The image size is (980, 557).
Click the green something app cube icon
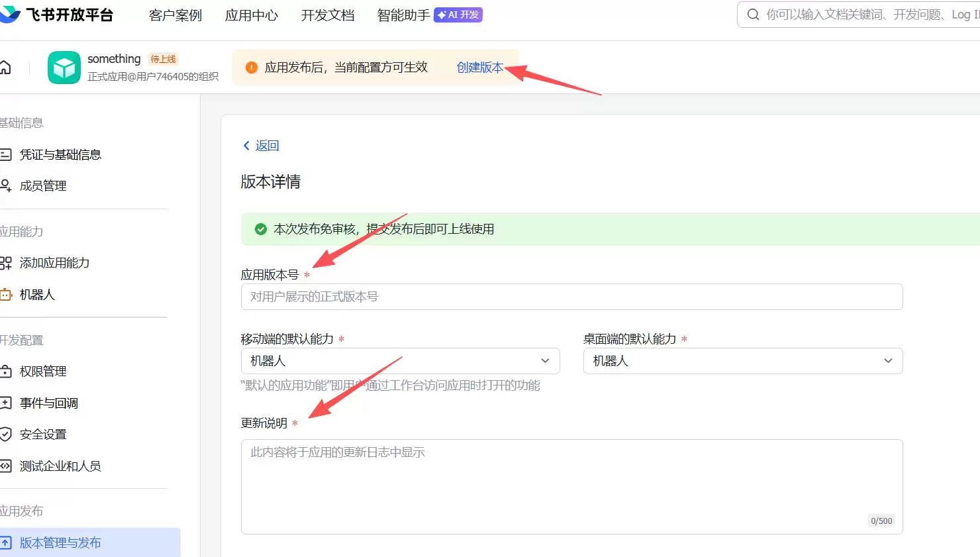click(x=64, y=68)
